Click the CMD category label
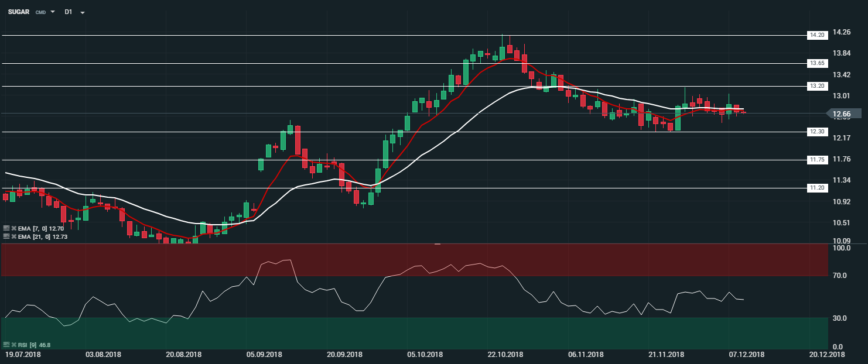Image resolution: width=868 pixels, height=364 pixels. point(40,12)
